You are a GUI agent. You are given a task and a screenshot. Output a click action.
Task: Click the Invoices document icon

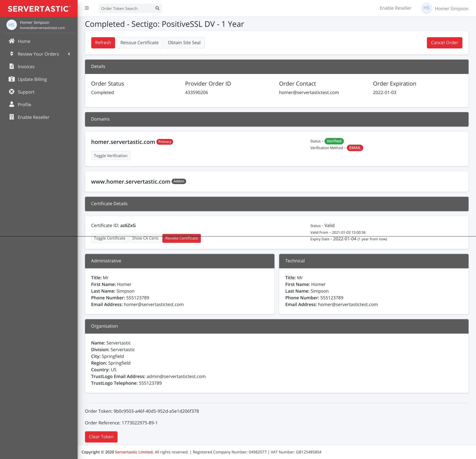[11, 66]
